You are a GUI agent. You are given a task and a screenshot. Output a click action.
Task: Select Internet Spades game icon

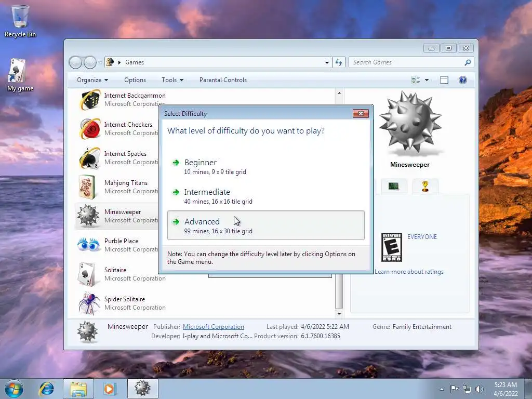(x=89, y=158)
